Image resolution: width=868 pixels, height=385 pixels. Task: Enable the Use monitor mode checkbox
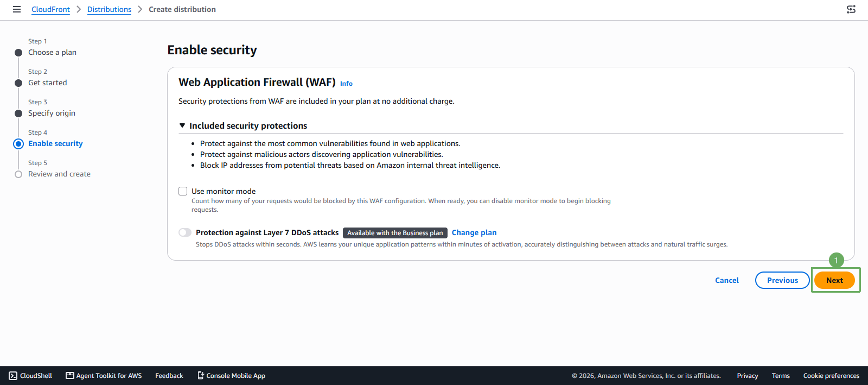pos(183,191)
